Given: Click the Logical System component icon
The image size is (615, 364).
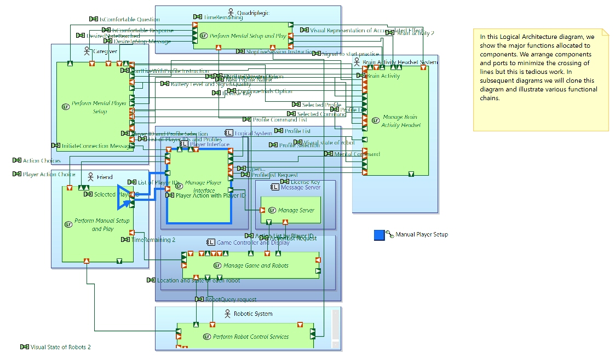Looking at the screenshot, I should tap(229, 133).
